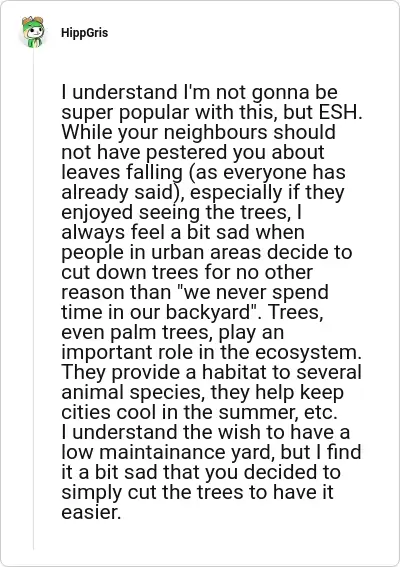Click the final word "easier." of the comment
The height and width of the screenshot is (567, 400).
90,512
